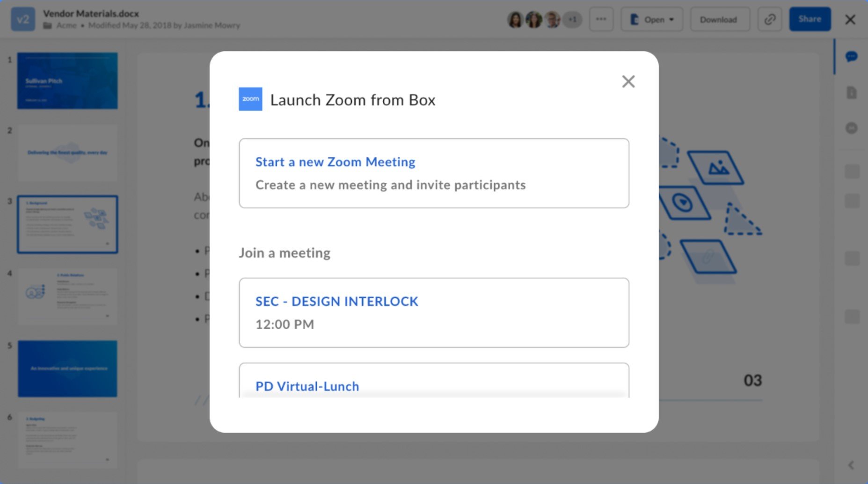The width and height of the screenshot is (868, 484).
Task: Click the v2 version badge
Action: coord(23,19)
